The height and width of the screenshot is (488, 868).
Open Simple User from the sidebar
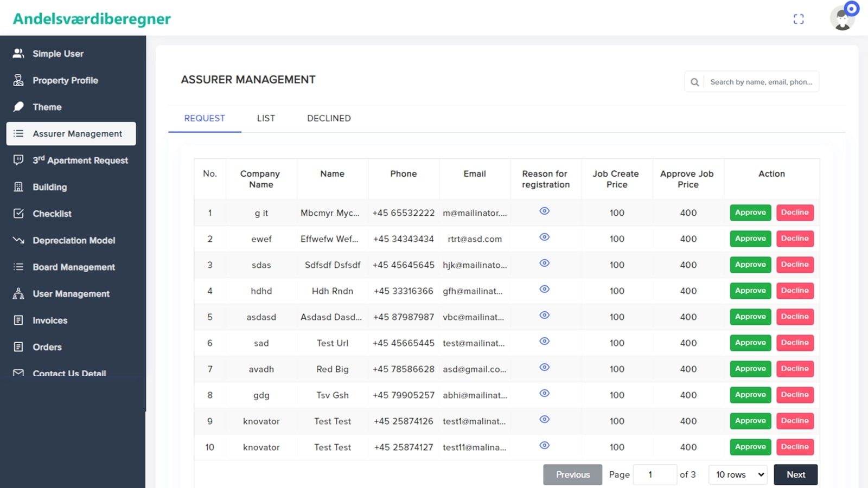coord(58,54)
